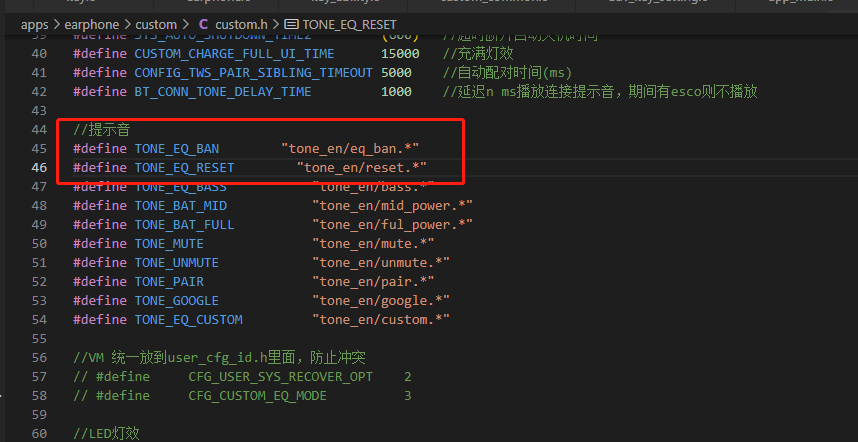Image resolution: width=858 pixels, height=442 pixels.
Task: Click the #define keyword on line 48
Action: point(100,206)
